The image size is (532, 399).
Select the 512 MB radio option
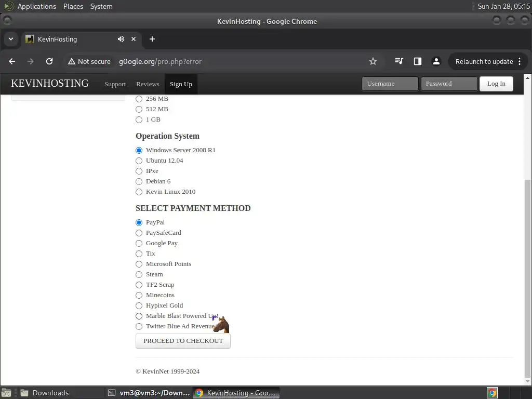click(x=139, y=109)
